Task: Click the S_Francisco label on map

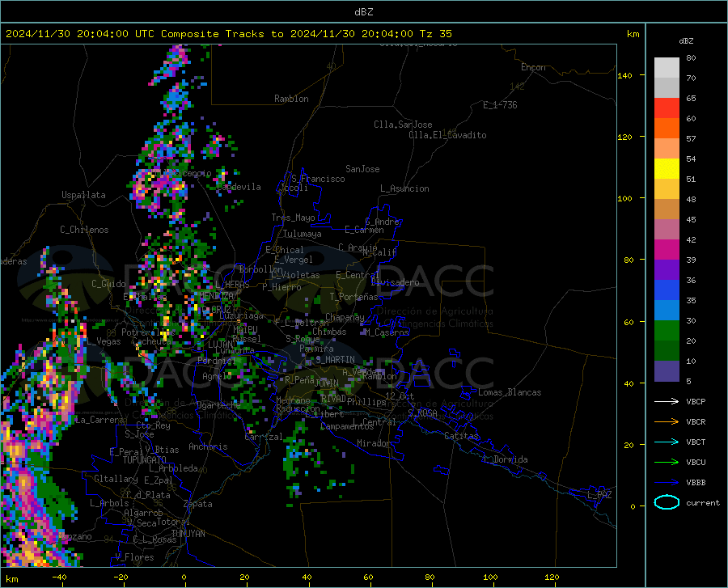Action: coord(318,179)
